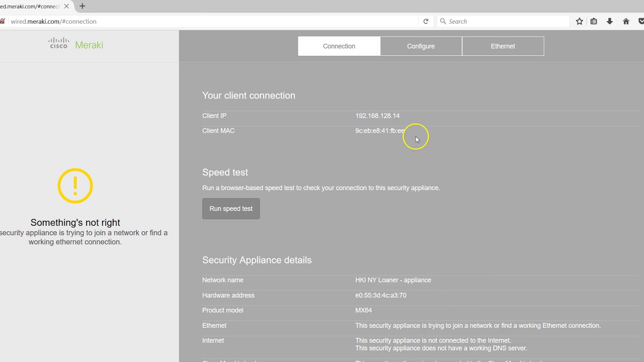
Task: Click the search magnifier icon
Action: click(x=443, y=21)
